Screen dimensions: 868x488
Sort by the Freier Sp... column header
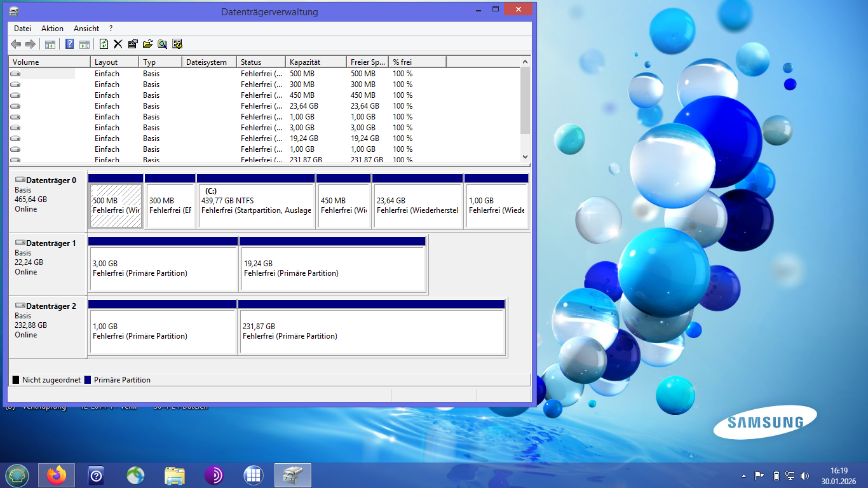coord(368,62)
